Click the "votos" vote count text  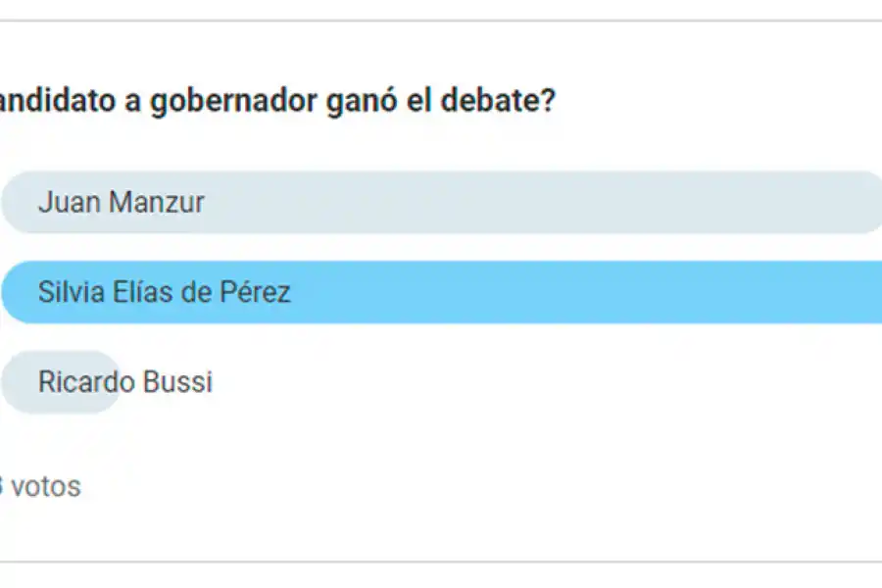tap(47, 486)
